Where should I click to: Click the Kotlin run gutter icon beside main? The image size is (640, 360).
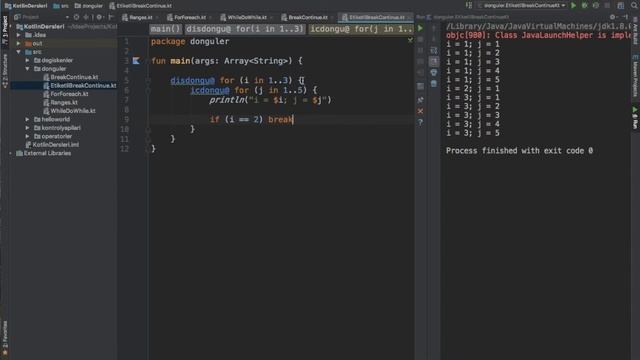[136, 61]
